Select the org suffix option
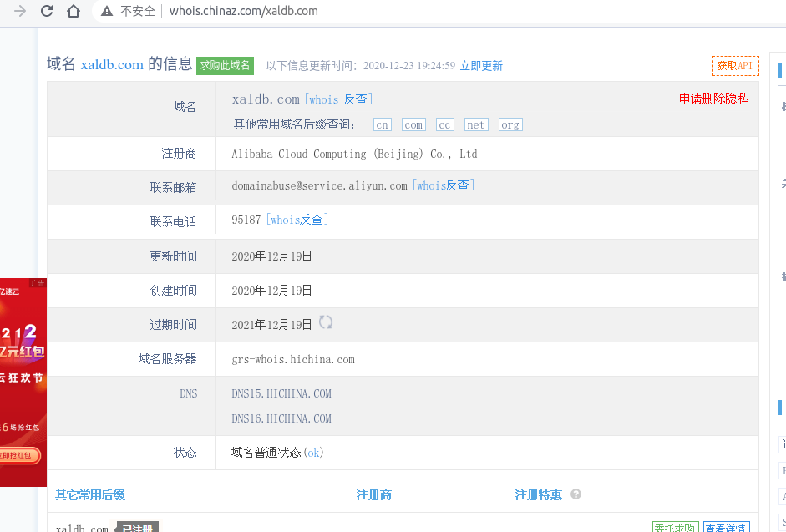The height and width of the screenshot is (532, 786). [x=510, y=124]
